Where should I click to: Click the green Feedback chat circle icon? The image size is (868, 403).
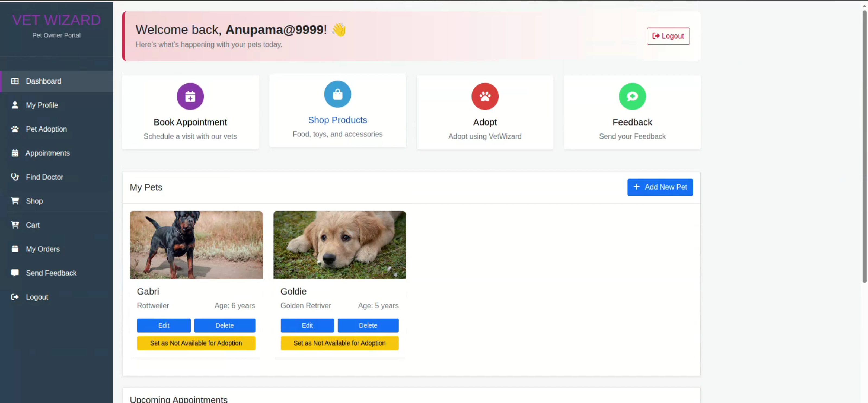coord(632,96)
